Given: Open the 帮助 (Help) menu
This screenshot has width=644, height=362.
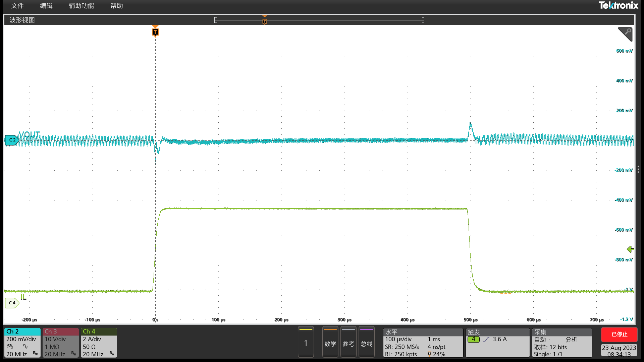Looking at the screenshot, I should click(x=116, y=6).
